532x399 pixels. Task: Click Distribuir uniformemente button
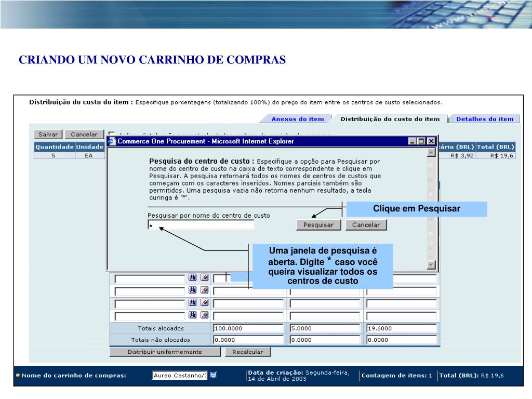pos(165,352)
